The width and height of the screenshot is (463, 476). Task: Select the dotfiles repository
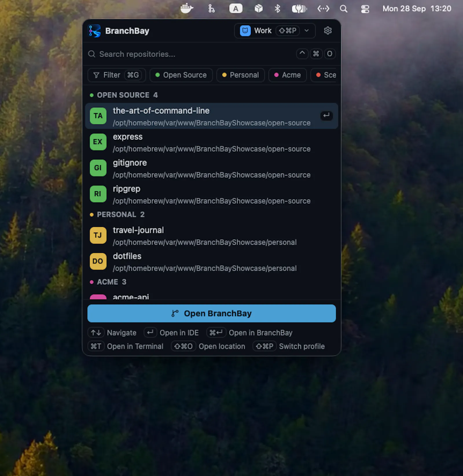coord(212,262)
